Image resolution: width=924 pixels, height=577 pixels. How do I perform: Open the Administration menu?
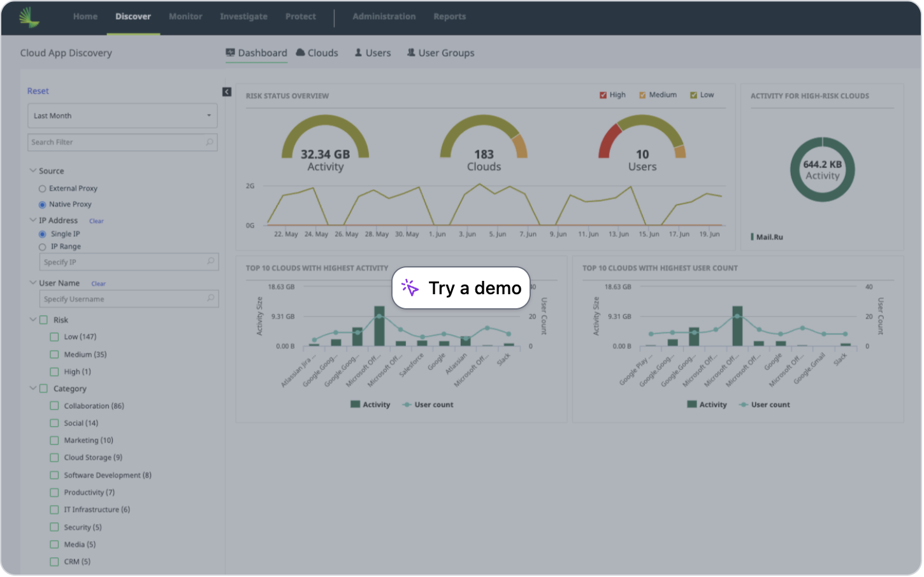tap(384, 17)
